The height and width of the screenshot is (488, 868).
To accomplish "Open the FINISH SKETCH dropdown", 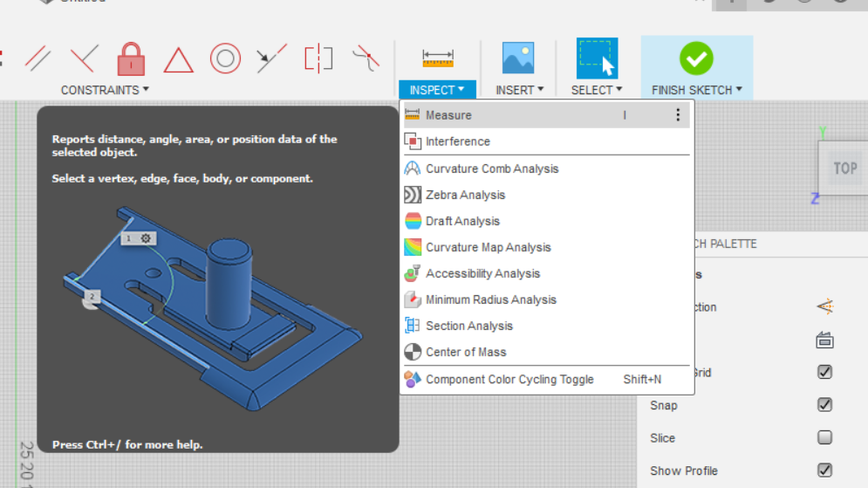I will point(697,90).
